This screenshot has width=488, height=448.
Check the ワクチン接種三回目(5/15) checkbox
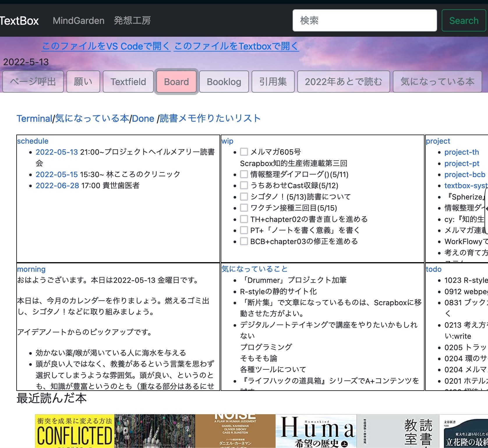[x=244, y=208]
